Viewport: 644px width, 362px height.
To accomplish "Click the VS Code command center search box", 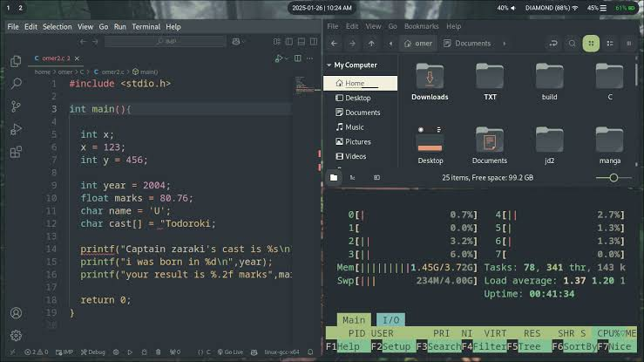I will click(x=165, y=42).
